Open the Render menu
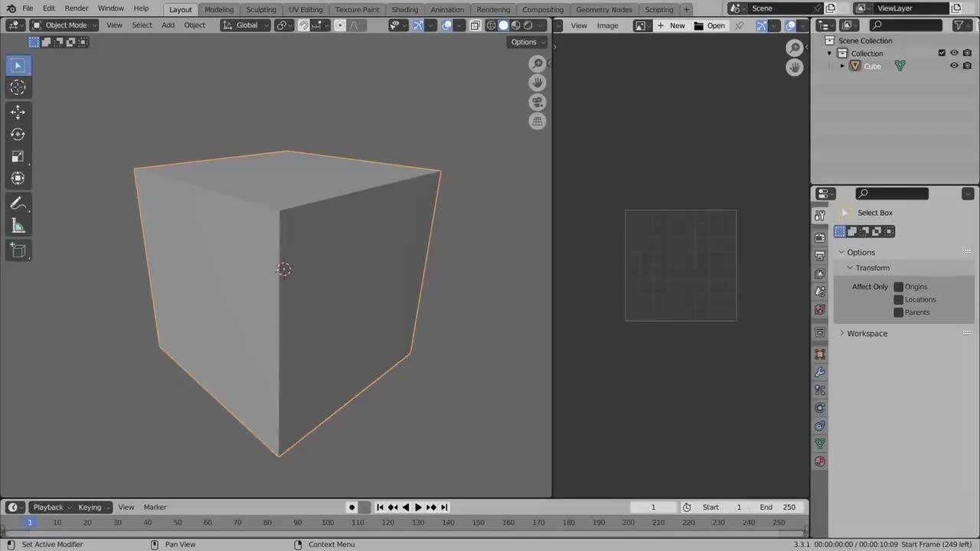The image size is (980, 551). pos(76,8)
